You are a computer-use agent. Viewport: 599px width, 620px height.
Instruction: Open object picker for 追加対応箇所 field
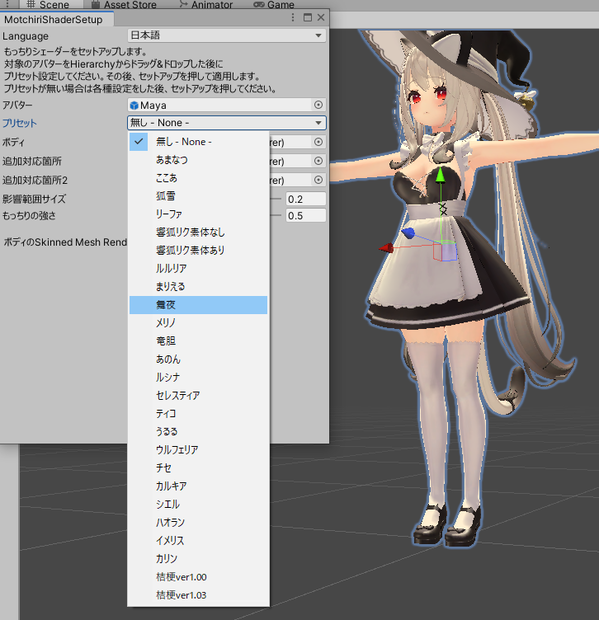click(318, 161)
